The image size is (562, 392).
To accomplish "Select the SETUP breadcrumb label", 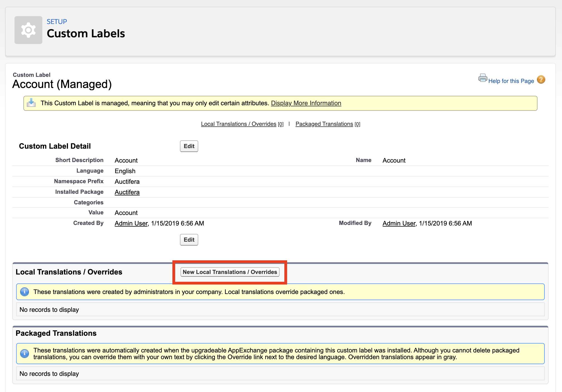I will tap(57, 21).
